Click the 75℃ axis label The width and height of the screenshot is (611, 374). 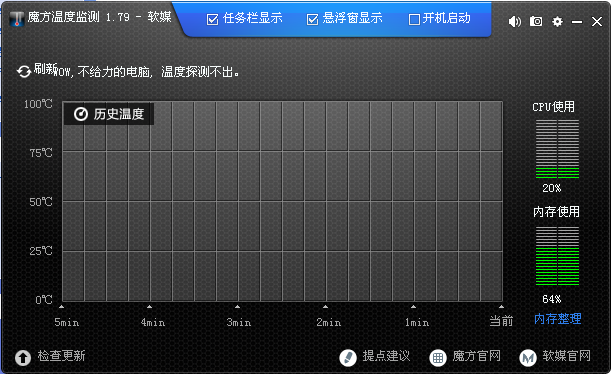[x=41, y=153]
